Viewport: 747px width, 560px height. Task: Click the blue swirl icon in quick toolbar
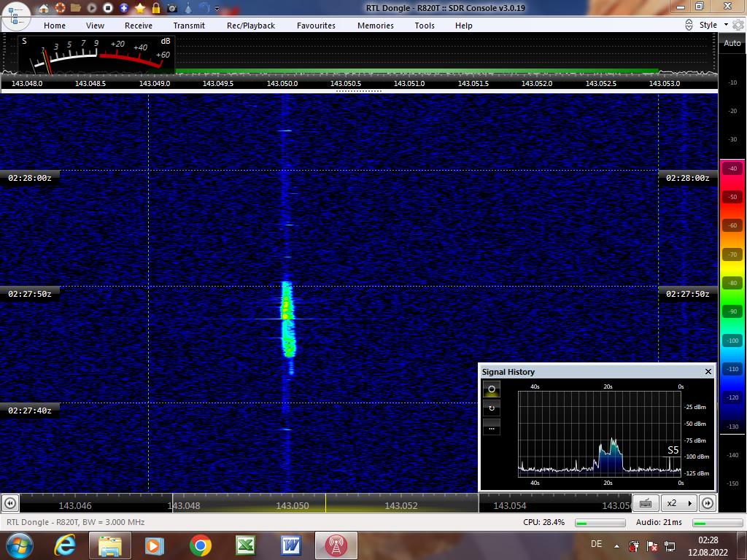click(204, 7)
